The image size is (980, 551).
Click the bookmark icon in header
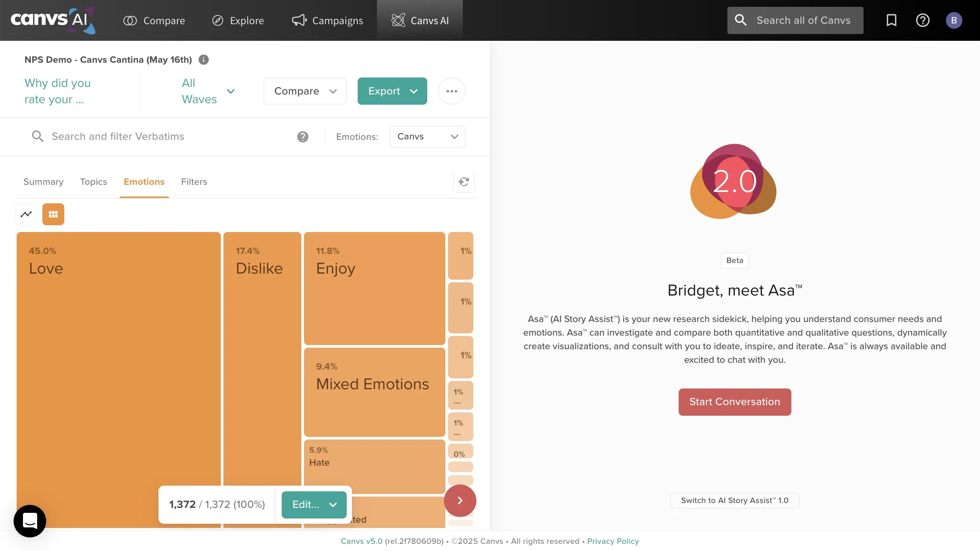point(892,20)
